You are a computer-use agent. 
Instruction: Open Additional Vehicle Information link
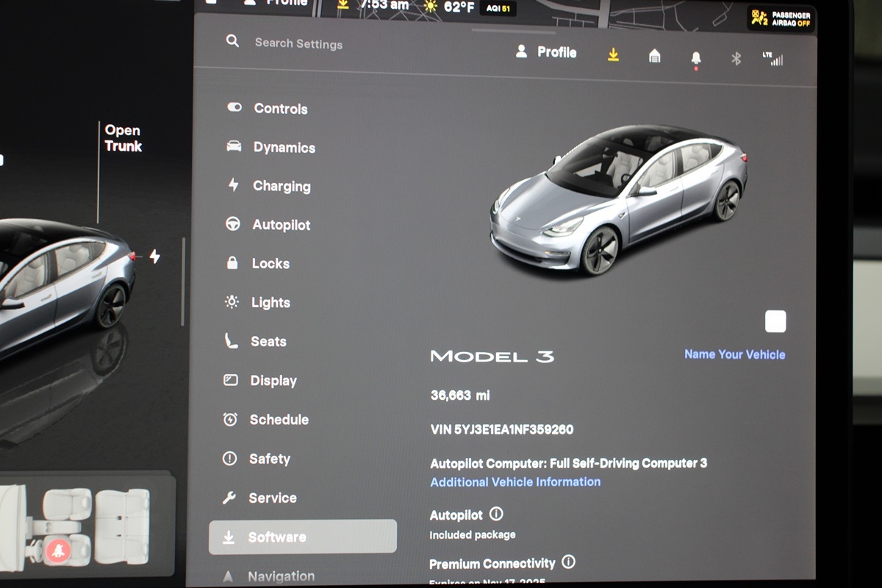tap(515, 482)
